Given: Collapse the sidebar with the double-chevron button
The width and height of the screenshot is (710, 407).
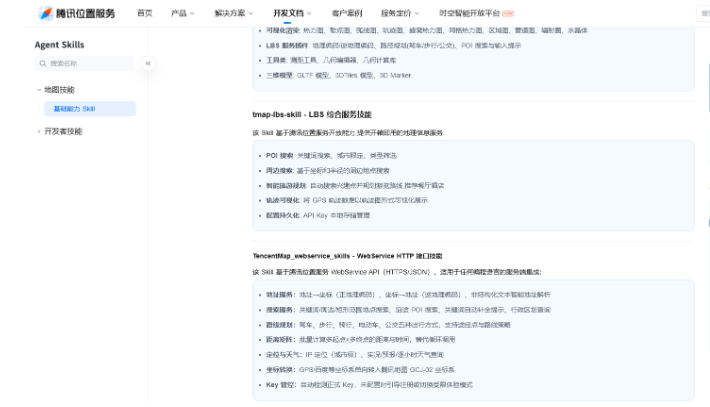Looking at the screenshot, I should (x=148, y=63).
